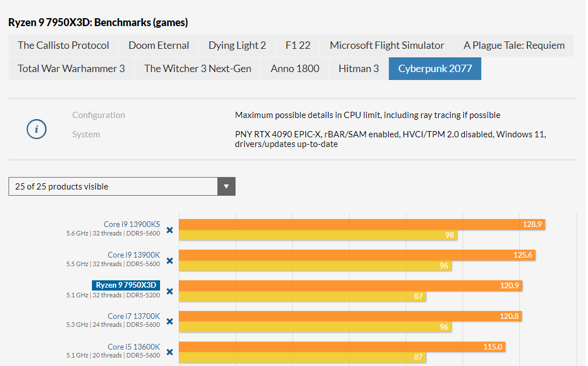This screenshot has width=588, height=366.
Task: Click '5.1 GHz | 20 threads | DDR5-5600' text
Action: (x=114, y=355)
